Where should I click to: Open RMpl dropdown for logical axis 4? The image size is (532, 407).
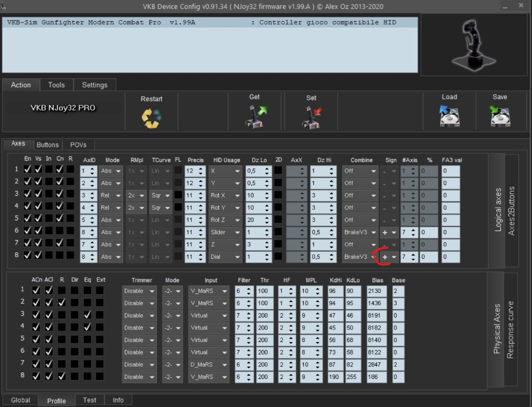coord(136,208)
